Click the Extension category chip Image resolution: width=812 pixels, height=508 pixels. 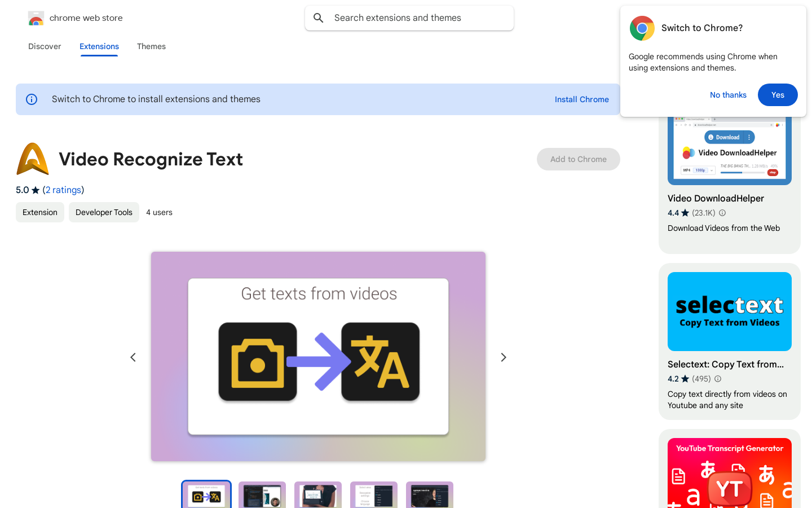pos(40,212)
